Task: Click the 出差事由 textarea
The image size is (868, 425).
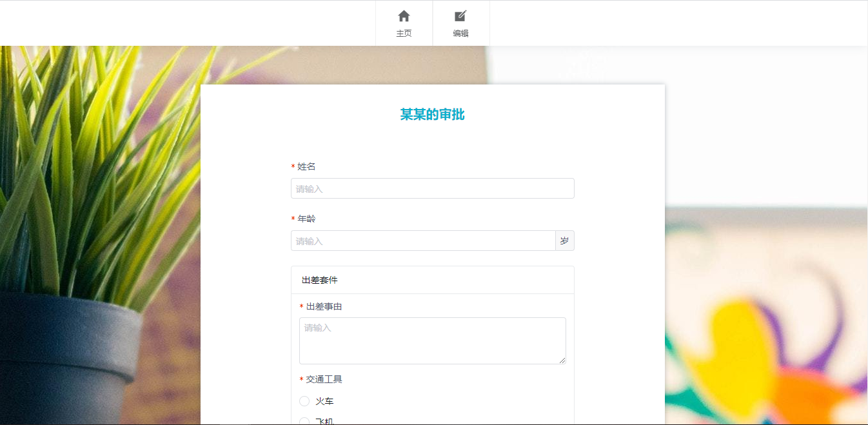Action: pyautogui.click(x=433, y=341)
